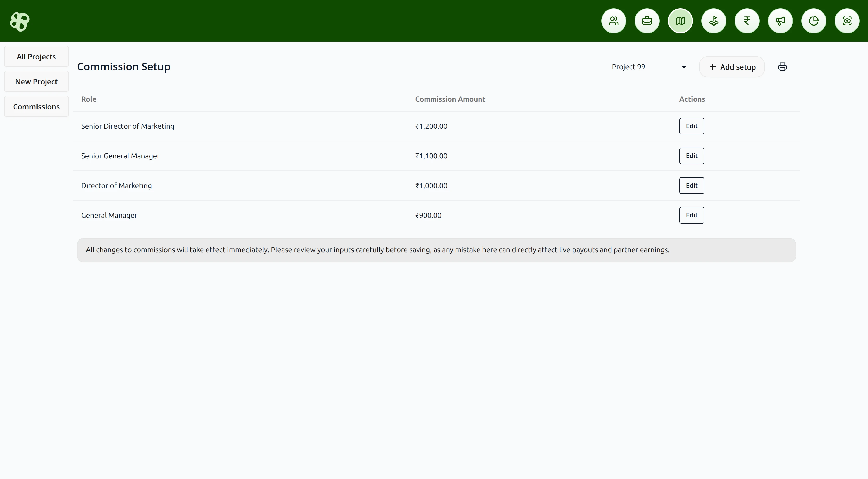Screen dimensions: 868x479
Task: Go to All Projects in sidebar
Action: tap(36, 57)
